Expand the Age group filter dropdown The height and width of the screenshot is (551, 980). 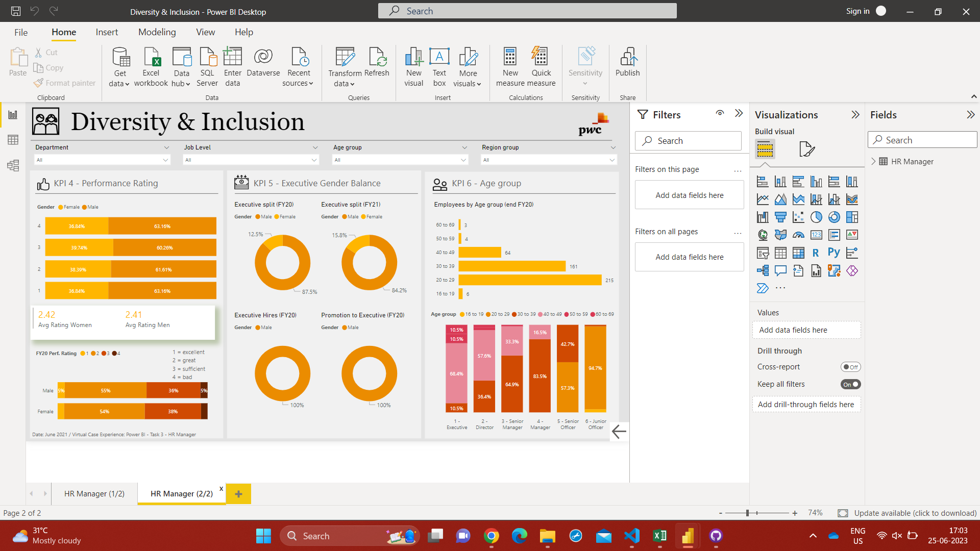click(463, 160)
